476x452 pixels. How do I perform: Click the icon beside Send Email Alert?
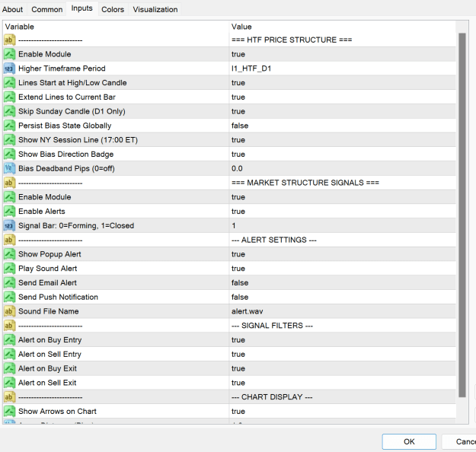(x=9, y=283)
